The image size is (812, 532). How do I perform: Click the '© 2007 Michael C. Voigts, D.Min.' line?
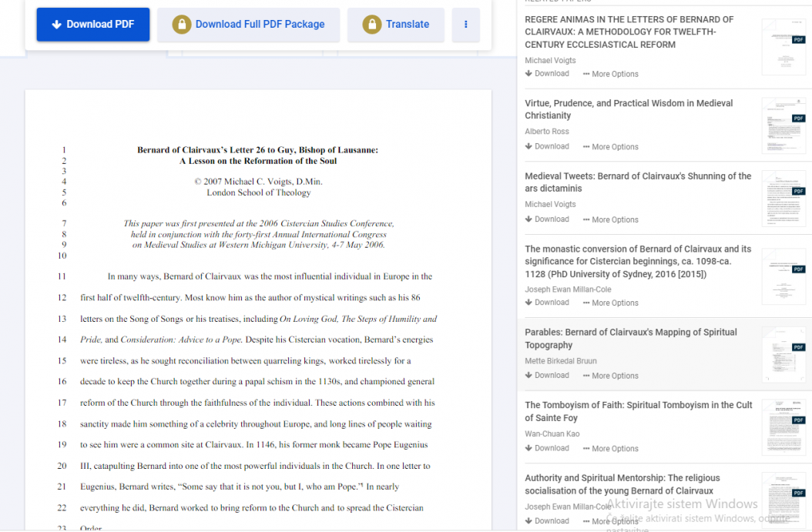click(258, 182)
